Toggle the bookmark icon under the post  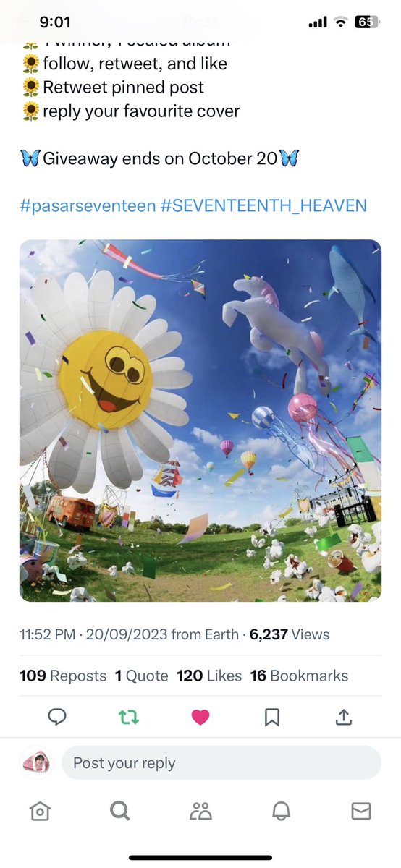(272, 716)
